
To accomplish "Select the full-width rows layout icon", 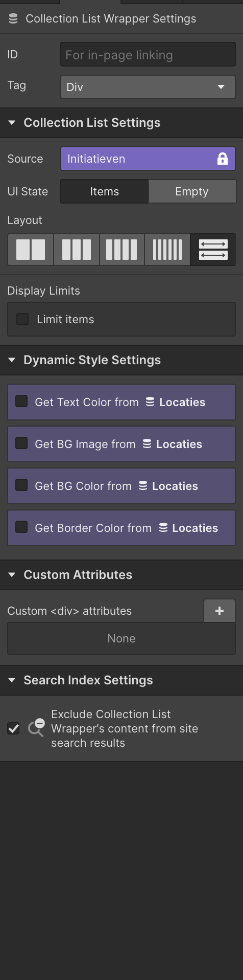I will pos(213,250).
